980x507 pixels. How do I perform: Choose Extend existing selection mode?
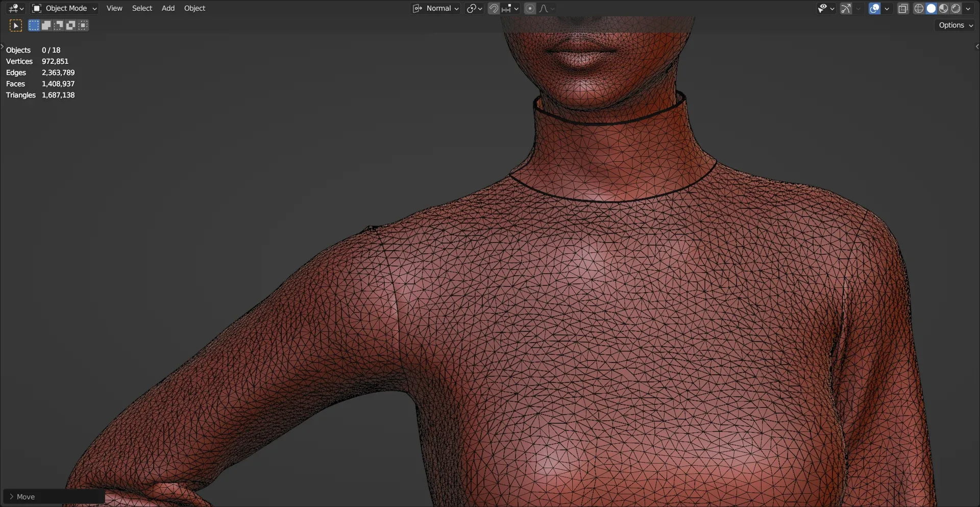point(46,26)
